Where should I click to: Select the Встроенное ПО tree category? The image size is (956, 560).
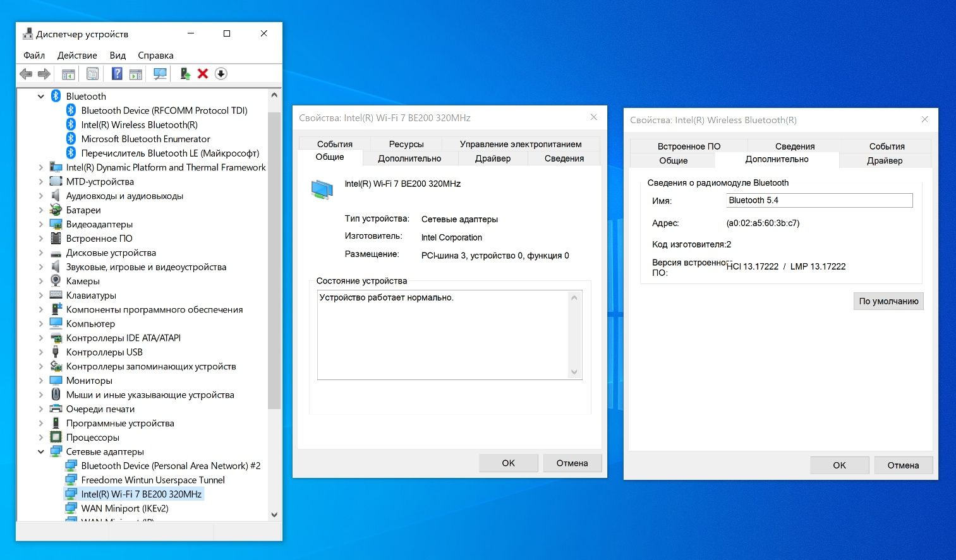point(99,239)
